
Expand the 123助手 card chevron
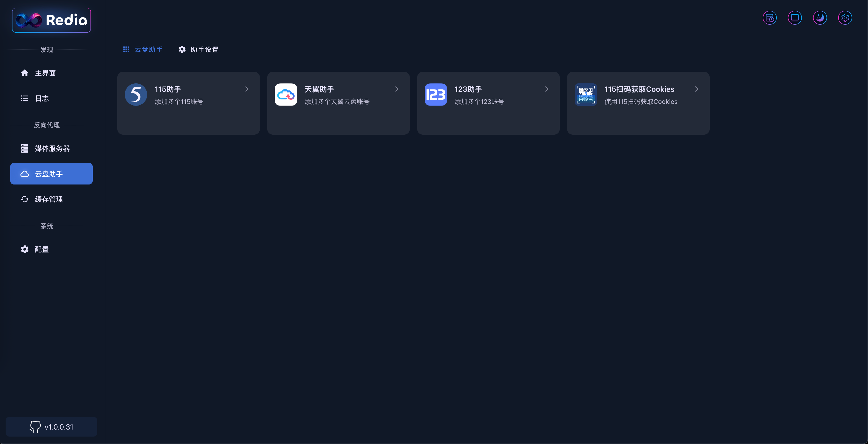(546, 89)
